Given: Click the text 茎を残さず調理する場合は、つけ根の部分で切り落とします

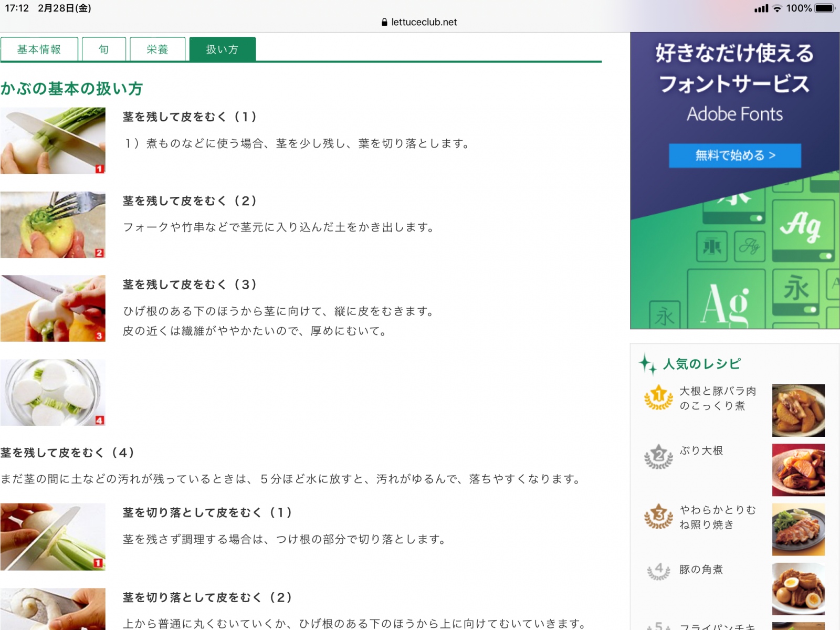Looking at the screenshot, I should point(285,539).
